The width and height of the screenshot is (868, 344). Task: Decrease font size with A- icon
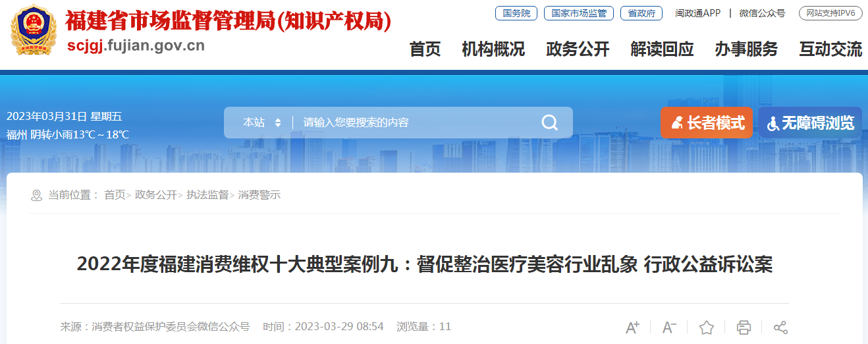(x=669, y=328)
